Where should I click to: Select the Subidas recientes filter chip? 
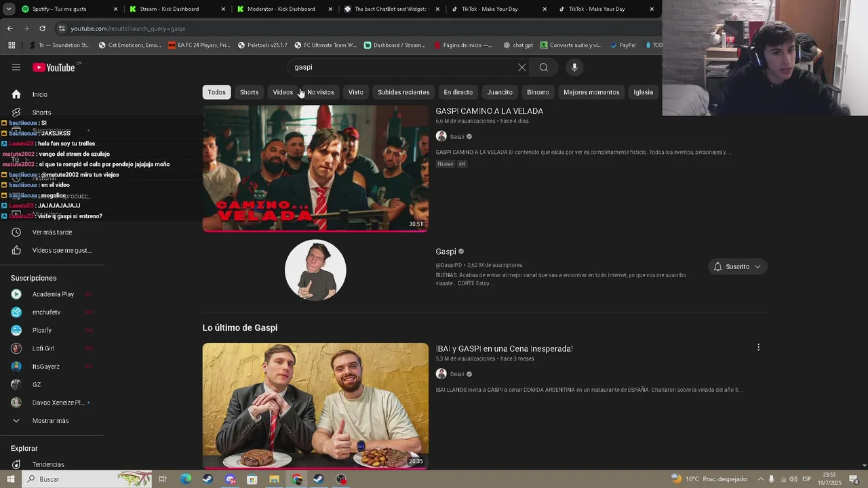point(403,92)
